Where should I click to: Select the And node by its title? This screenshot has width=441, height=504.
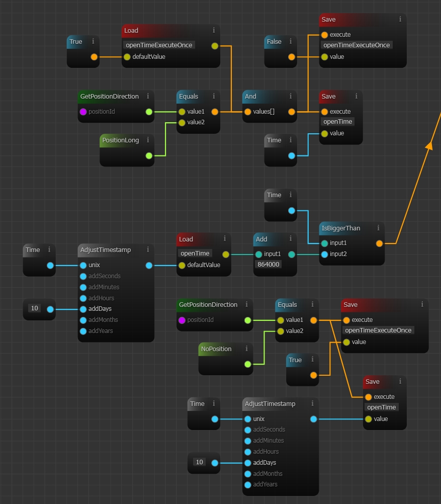251,96
